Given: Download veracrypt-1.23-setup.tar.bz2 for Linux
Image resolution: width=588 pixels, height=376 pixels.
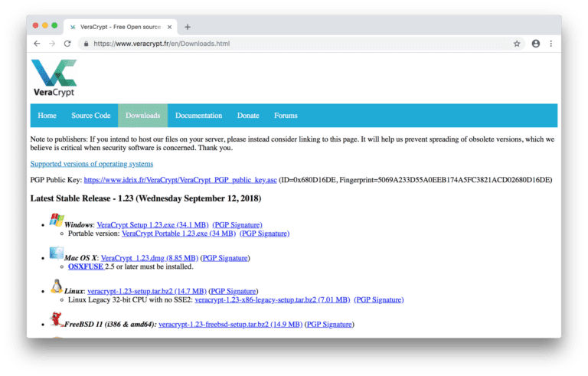Looking at the screenshot, I should 147,291.
